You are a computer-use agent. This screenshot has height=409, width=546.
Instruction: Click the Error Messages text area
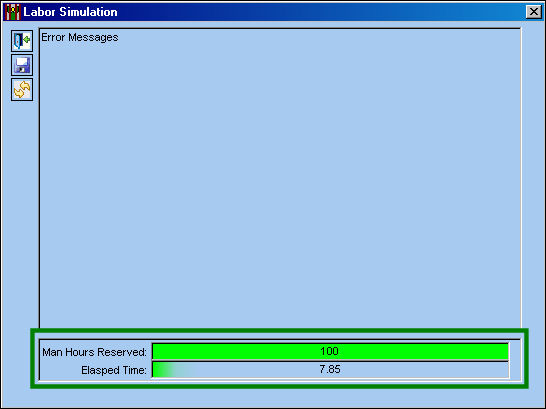(280, 178)
